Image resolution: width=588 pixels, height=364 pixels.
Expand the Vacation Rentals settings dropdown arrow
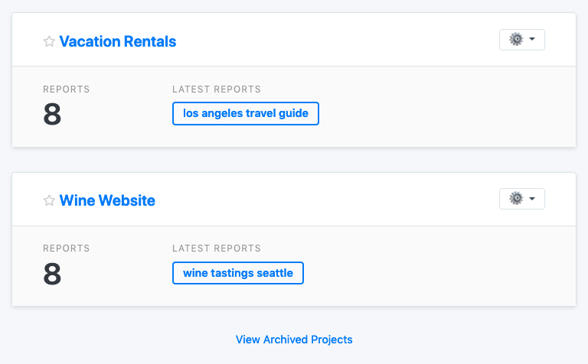point(532,39)
